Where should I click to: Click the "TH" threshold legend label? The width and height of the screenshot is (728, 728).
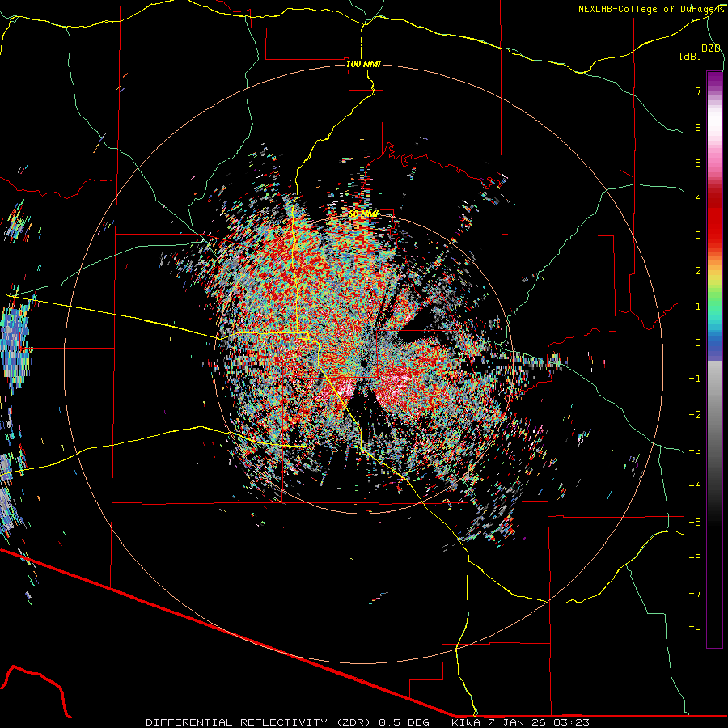(695, 630)
